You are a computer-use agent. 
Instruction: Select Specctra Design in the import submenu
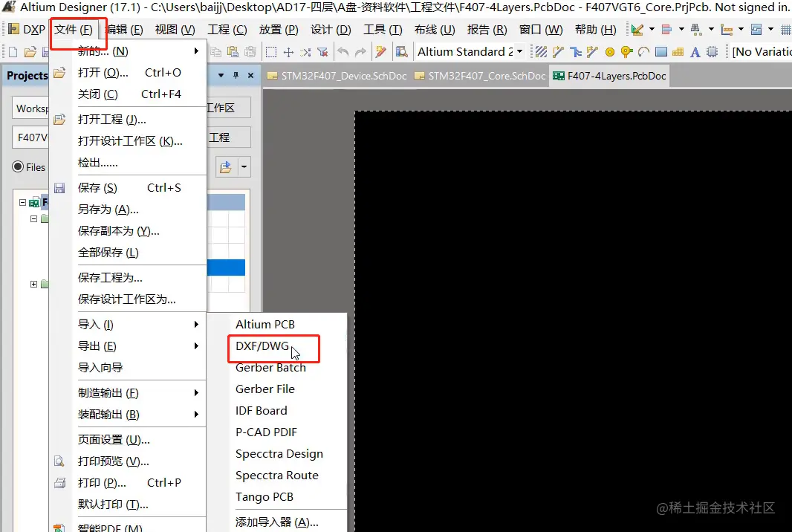coord(277,454)
